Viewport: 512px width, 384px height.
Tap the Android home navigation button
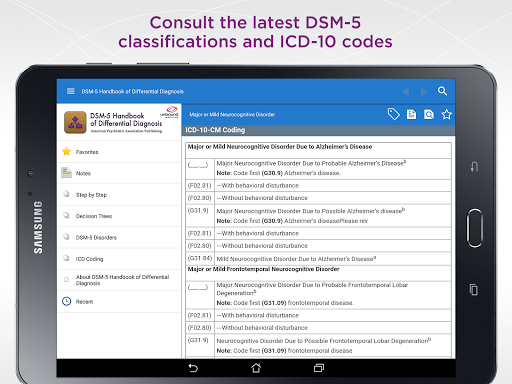point(256,368)
